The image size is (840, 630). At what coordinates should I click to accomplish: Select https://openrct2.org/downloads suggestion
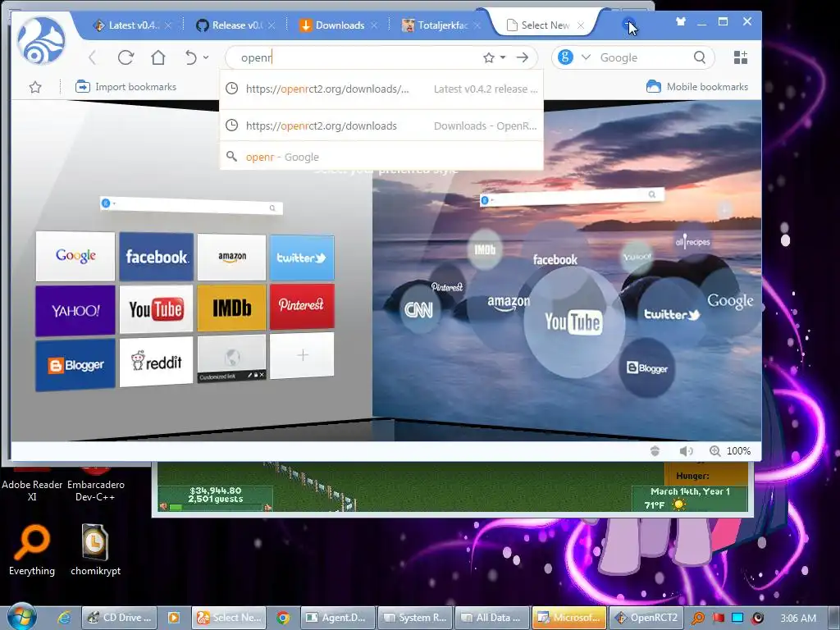click(x=381, y=126)
